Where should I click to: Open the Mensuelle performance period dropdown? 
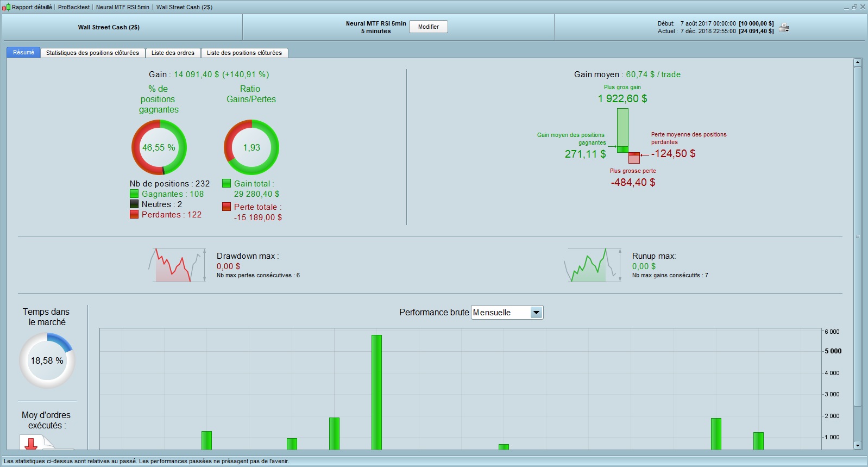507,312
